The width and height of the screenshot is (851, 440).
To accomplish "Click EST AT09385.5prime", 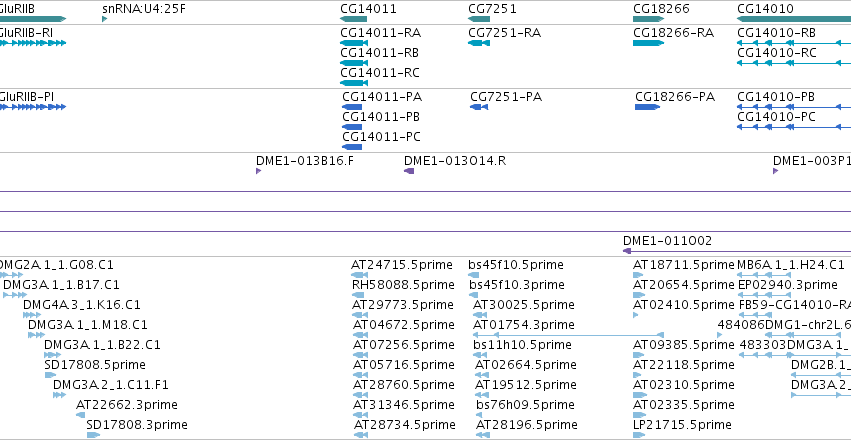I will coord(639,355).
